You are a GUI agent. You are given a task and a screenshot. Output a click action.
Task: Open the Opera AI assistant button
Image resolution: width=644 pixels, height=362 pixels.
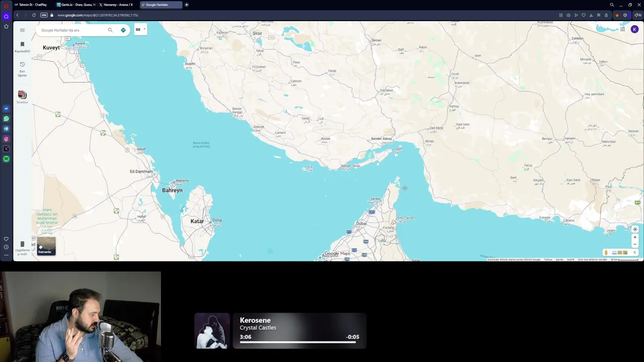(637, 15)
